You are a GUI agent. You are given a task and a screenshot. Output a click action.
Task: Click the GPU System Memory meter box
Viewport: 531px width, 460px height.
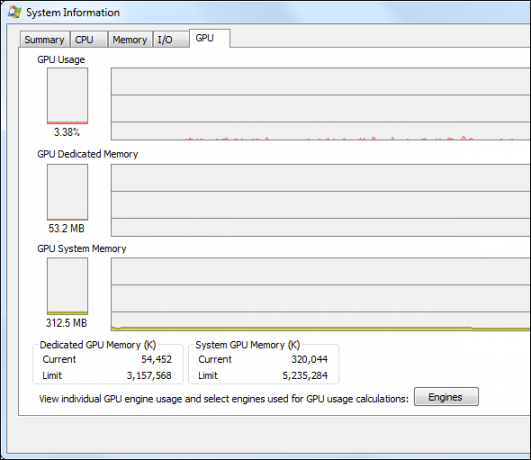coord(67,286)
